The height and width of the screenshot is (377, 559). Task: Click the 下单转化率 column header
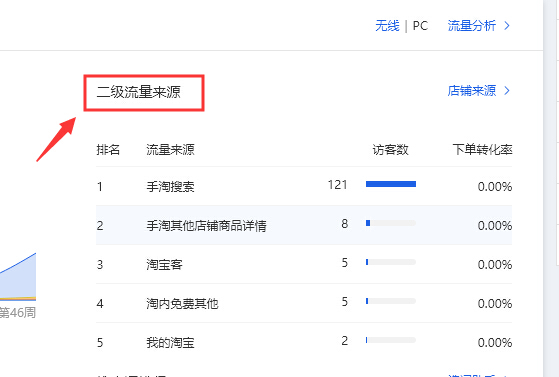pos(482,149)
